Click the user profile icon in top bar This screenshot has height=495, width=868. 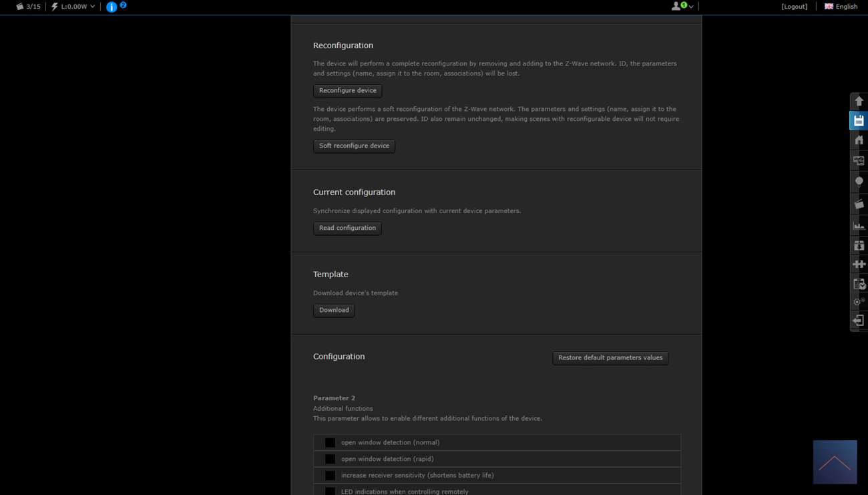[676, 6]
